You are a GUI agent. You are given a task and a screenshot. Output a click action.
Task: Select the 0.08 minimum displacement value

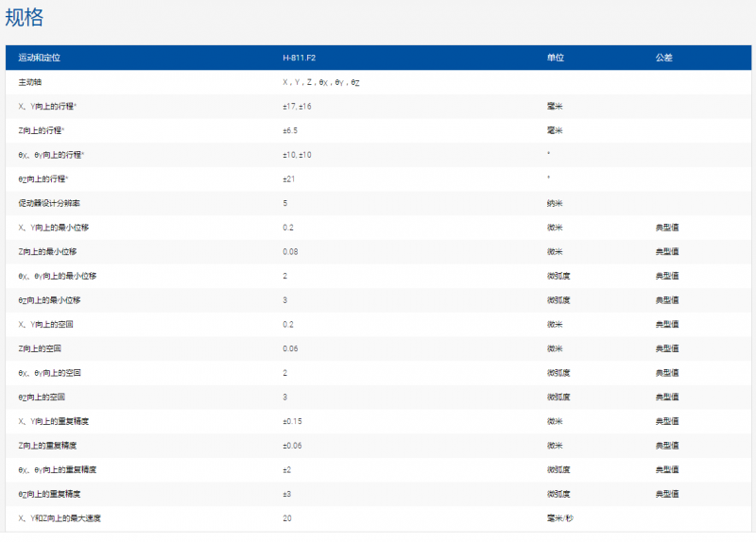[289, 252]
